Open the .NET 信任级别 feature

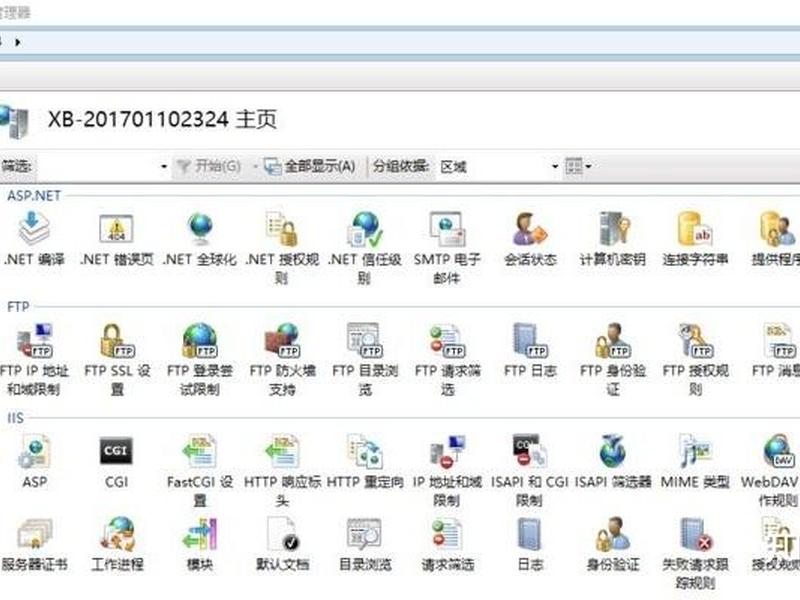(x=365, y=248)
